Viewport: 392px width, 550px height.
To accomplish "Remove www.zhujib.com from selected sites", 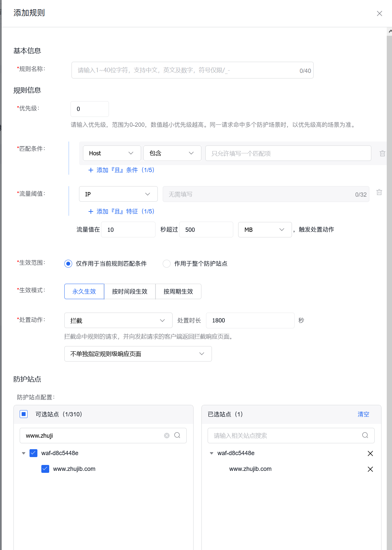I will coord(370,469).
